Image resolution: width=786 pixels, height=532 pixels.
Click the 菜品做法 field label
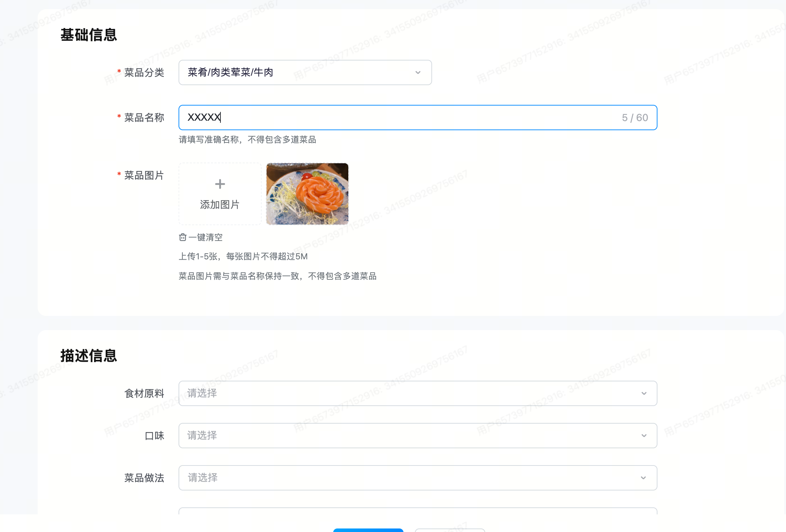144,478
